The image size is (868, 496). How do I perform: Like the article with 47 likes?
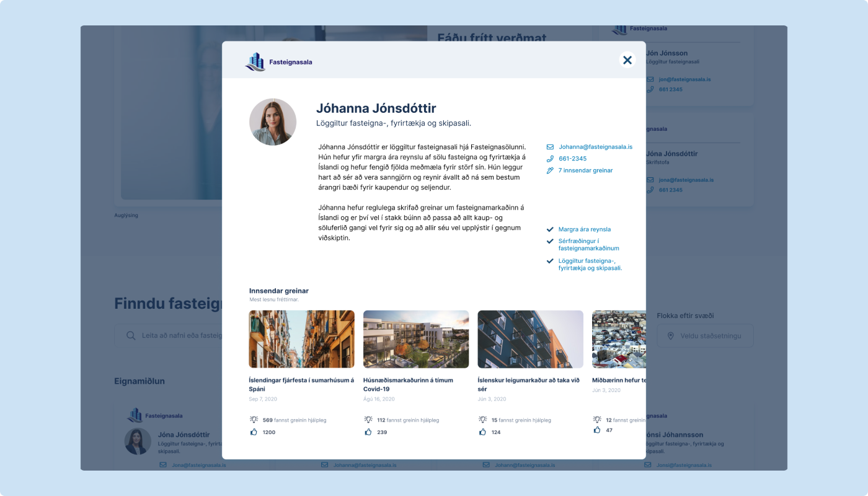597,430
